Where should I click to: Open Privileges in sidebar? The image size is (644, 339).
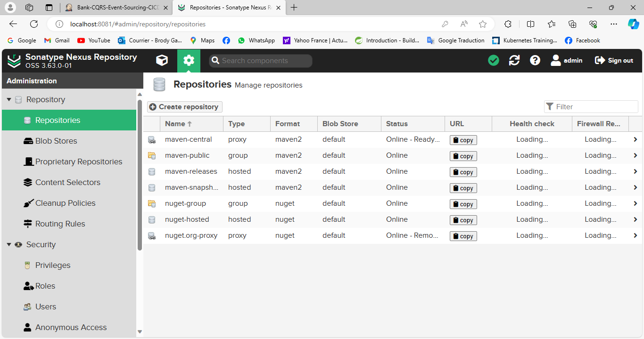point(69,265)
